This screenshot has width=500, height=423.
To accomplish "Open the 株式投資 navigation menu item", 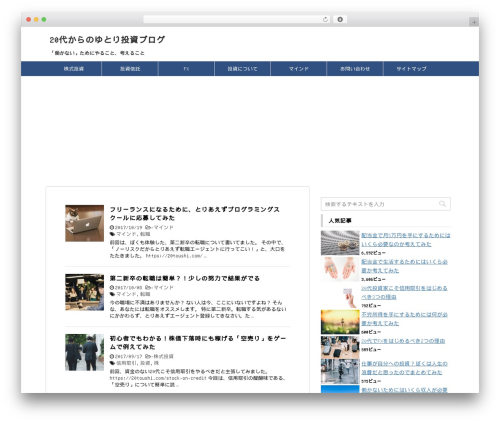I will [74, 69].
